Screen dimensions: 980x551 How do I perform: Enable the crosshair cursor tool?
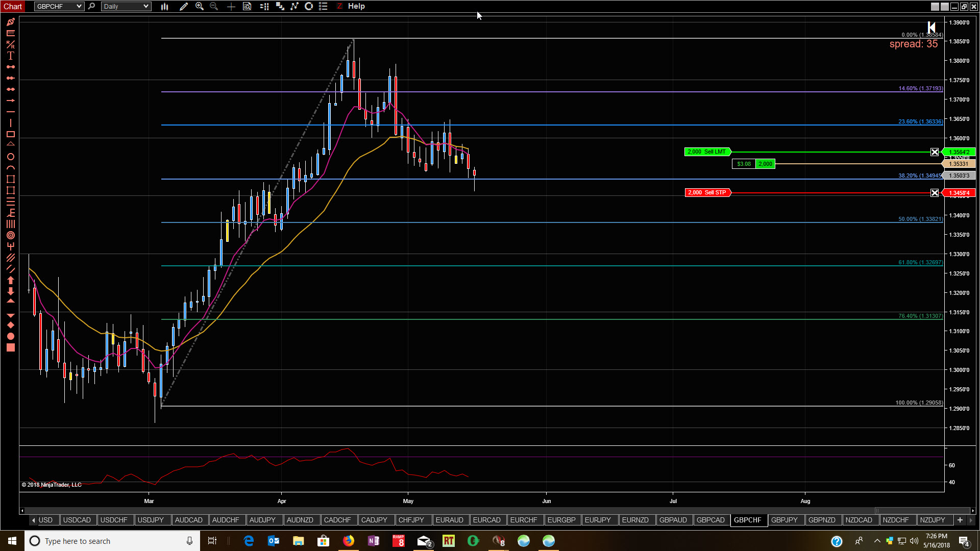click(231, 7)
